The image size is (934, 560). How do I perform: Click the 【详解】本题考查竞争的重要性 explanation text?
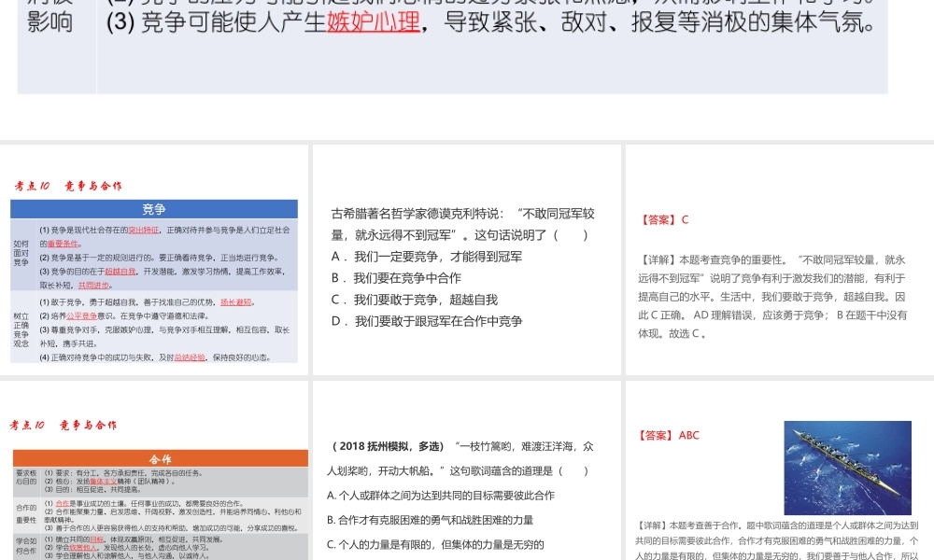[772, 297]
